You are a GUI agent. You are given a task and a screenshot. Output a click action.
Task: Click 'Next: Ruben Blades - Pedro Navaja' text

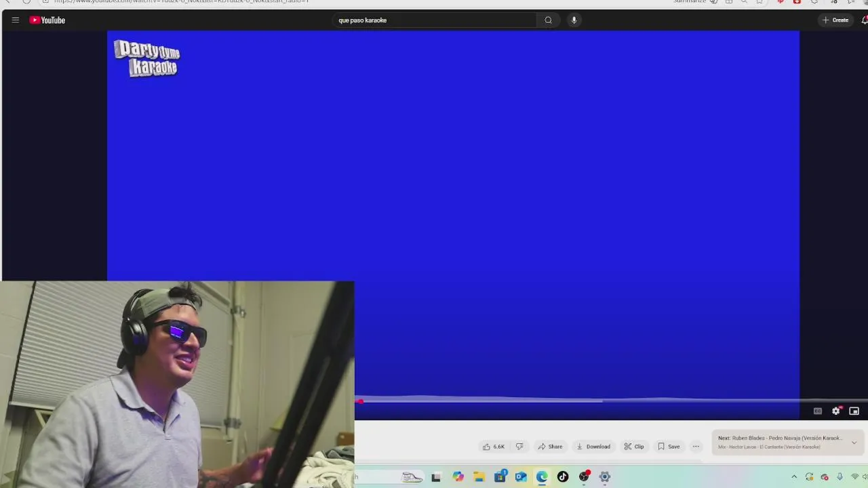[x=780, y=439]
